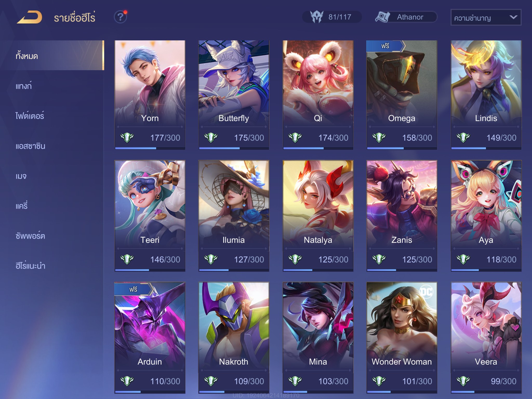Open the Veera hero card

(486, 338)
